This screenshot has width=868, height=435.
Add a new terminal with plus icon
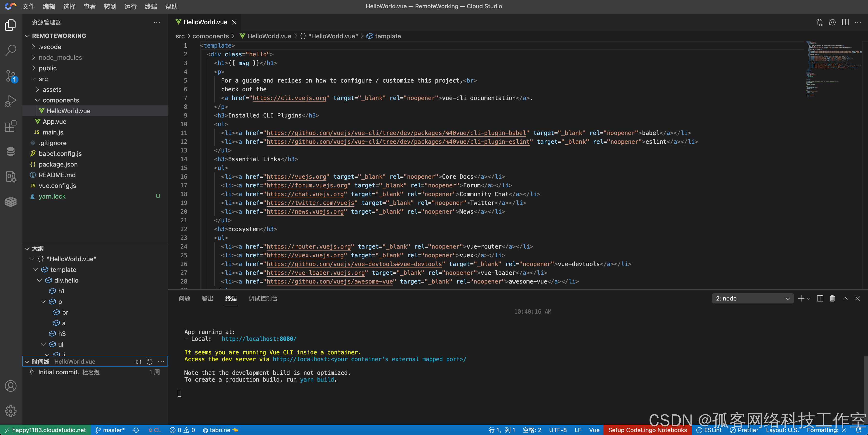(x=801, y=299)
